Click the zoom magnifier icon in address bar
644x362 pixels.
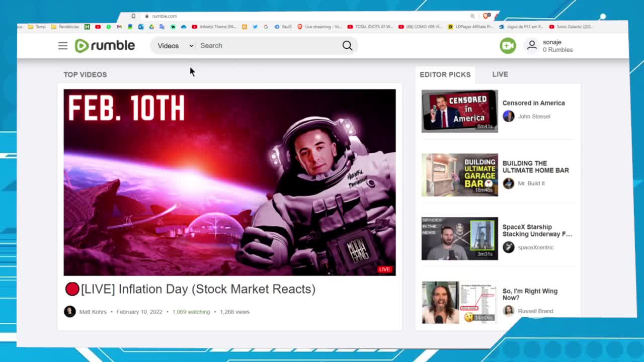tap(472, 16)
